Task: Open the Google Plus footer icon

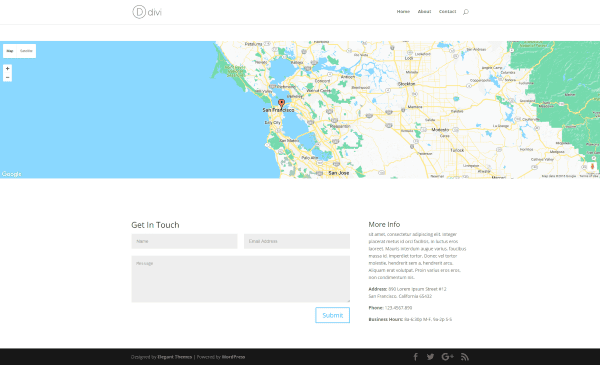Action: click(x=447, y=357)
